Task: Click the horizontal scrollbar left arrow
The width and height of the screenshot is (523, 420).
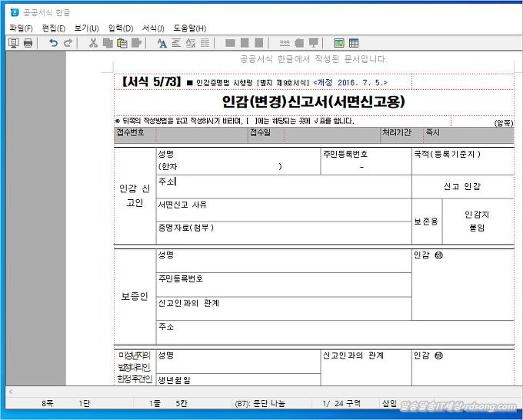Action: 11,392
